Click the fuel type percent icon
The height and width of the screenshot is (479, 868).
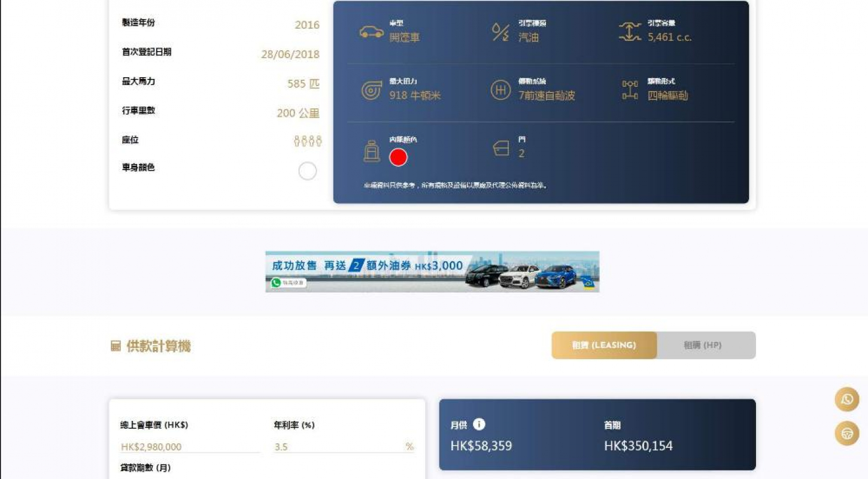pyautogui.click(x=500, y=32)
